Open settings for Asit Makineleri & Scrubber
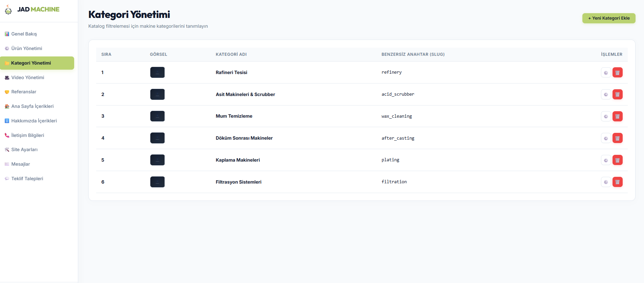This screenshot has width=644, height=283. tap(606, 94)
